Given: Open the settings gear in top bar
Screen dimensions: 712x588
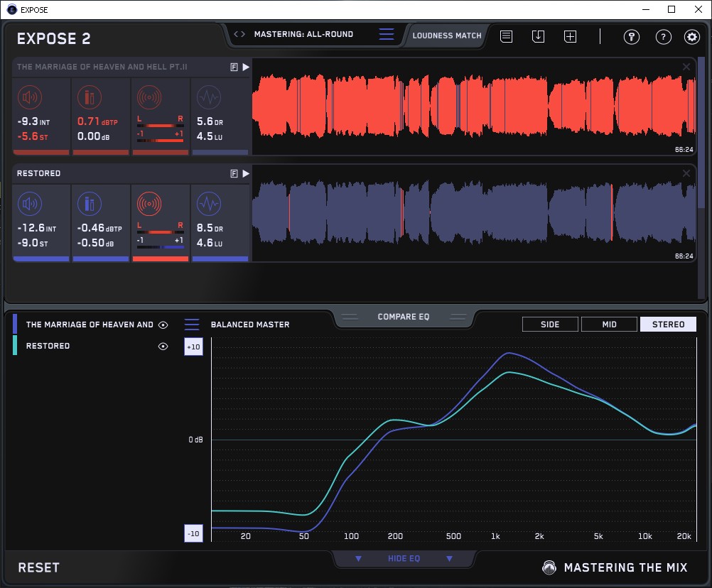Looking at the screenshot, I should (691, 37).
